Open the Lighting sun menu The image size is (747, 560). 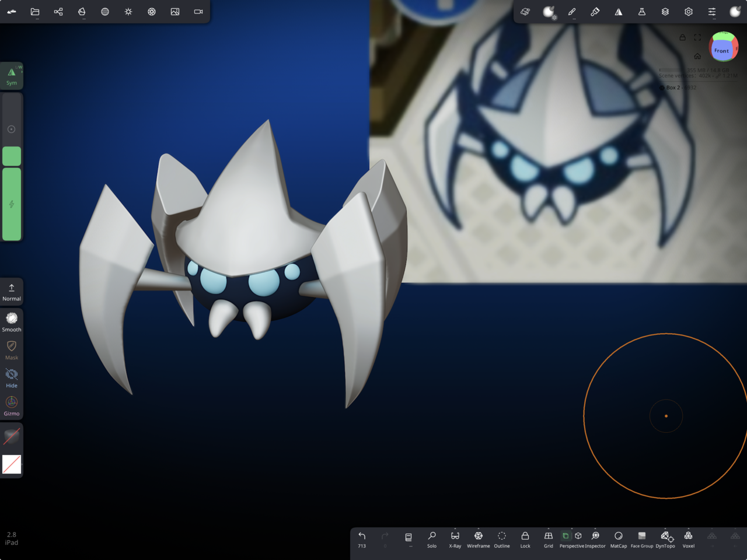tap(128, 12)
